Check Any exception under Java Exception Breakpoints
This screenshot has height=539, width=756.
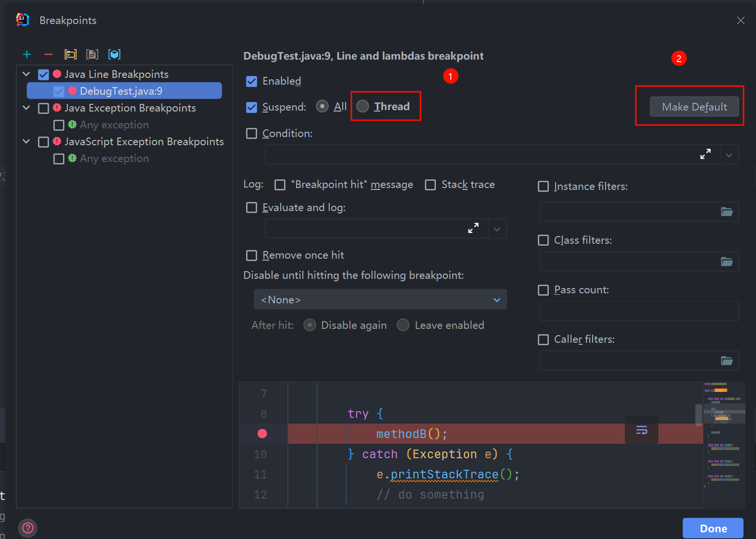pyautogui.click(x=59, y=125)
